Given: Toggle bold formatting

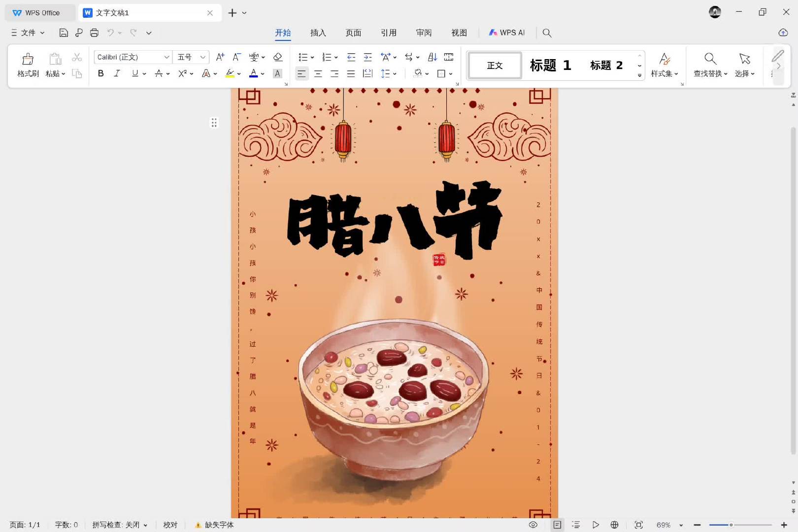Looking at the screenshot, I should [101, 73].
